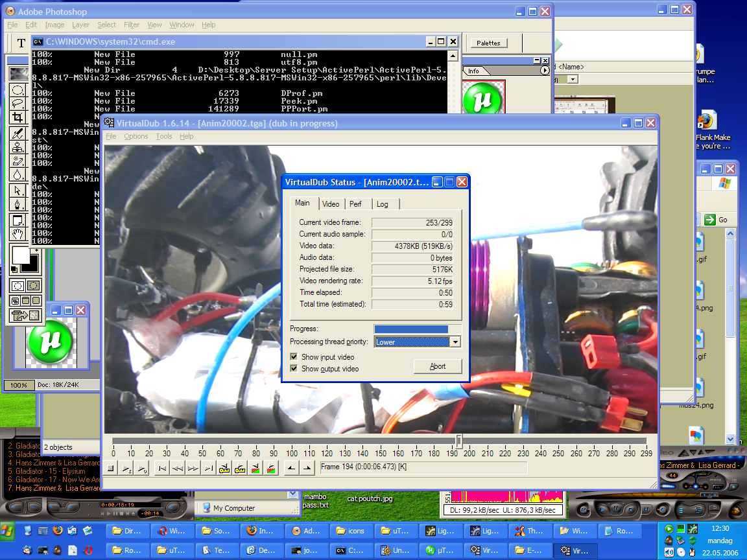Click Abort button in VirtualDub Status
747x560 pixels.
point(437,366)
